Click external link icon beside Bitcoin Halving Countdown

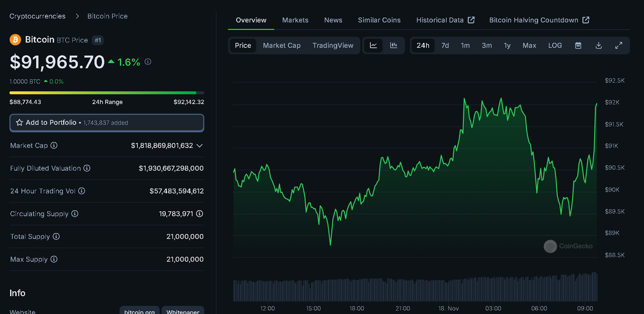coord(586,20)
